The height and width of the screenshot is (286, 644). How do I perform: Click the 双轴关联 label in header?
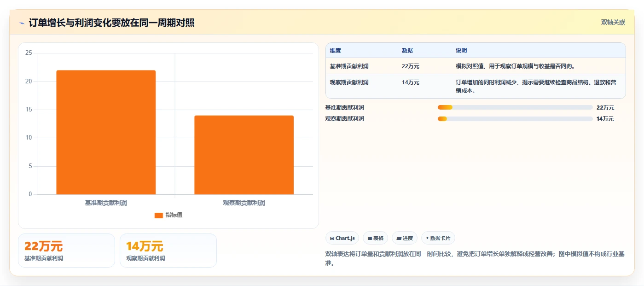click(613, 22)
